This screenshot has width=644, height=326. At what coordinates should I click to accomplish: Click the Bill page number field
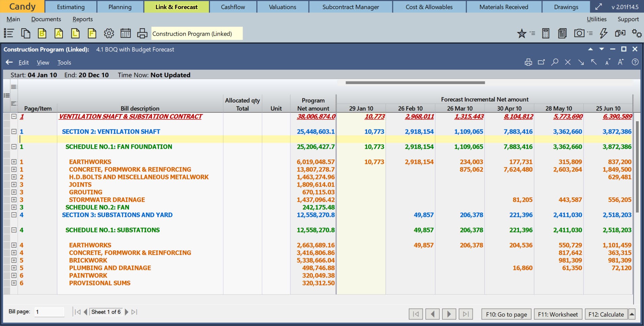(x=49, y=312)
